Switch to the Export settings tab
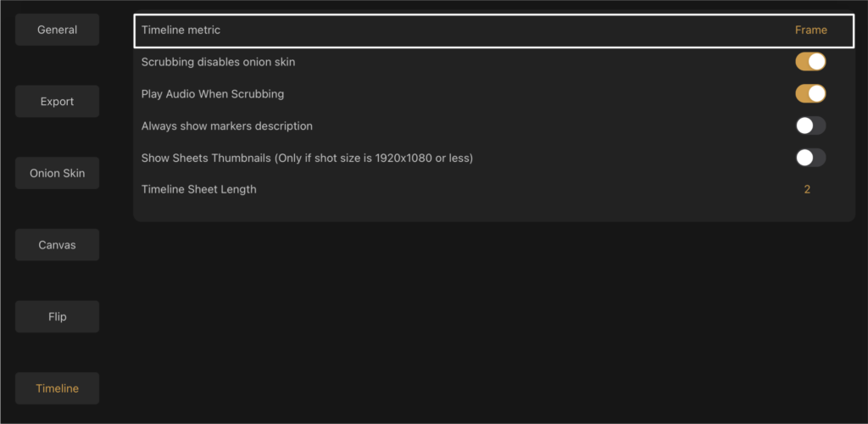Viewport: 868px width, 424px height. 57,101
